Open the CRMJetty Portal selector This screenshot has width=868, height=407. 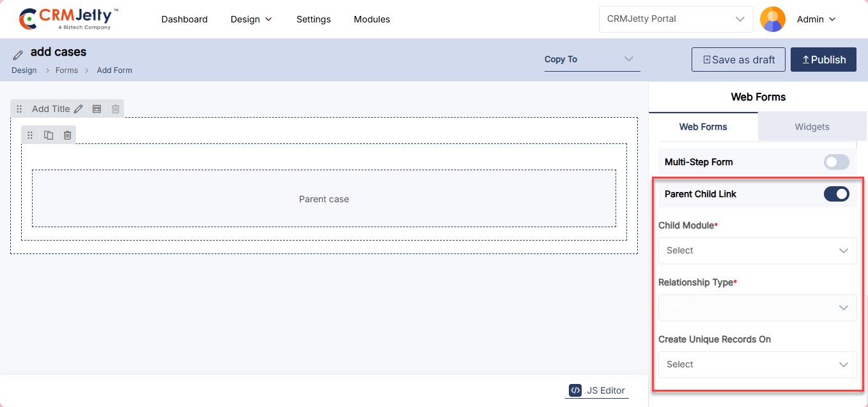[x=676, y=19]
